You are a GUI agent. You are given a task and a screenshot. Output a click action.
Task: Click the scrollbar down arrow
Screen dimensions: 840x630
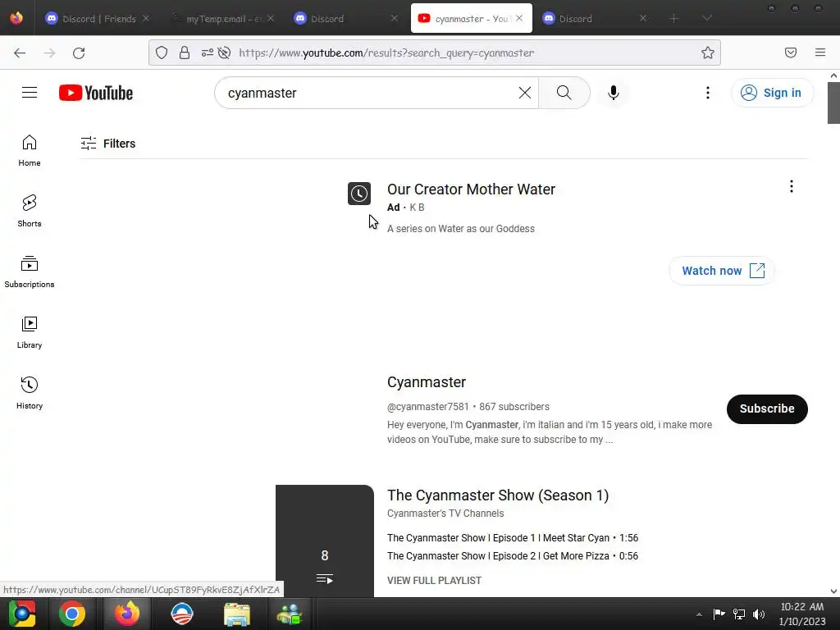833,591
